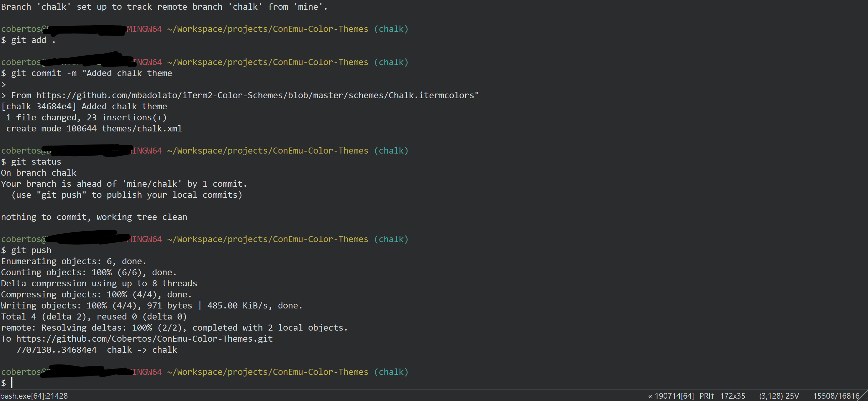Click the path in the prompt above 'git add .'
The height and width of the screenshot is (401, 868).
coord(268,29)
